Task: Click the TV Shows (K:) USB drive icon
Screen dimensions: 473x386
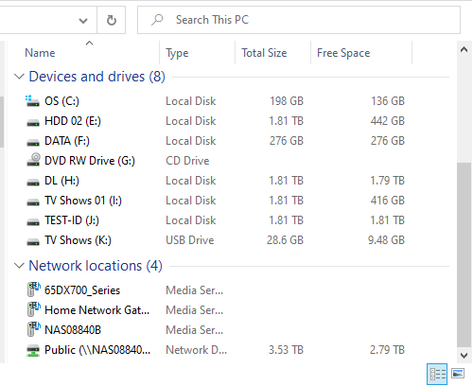Action: (33, 242)
